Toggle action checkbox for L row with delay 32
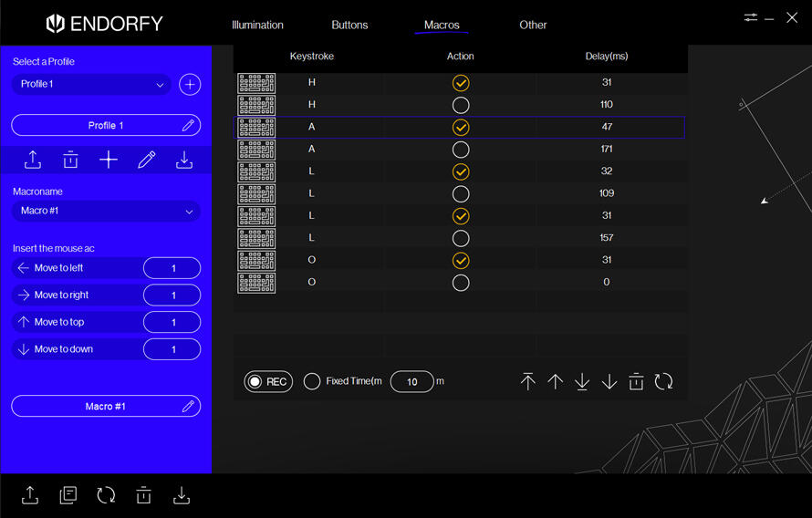812x518 pixels. 461,171
